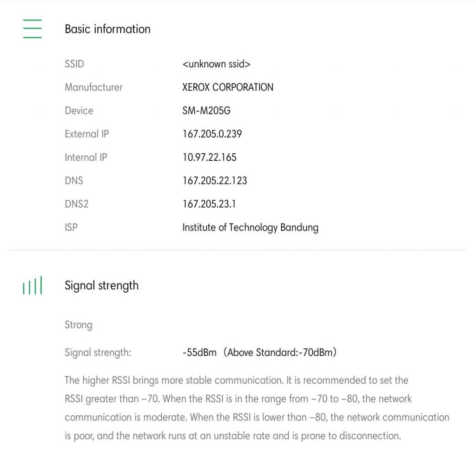
Task: Click the Strong signal status text
Action: click(78, 325)
